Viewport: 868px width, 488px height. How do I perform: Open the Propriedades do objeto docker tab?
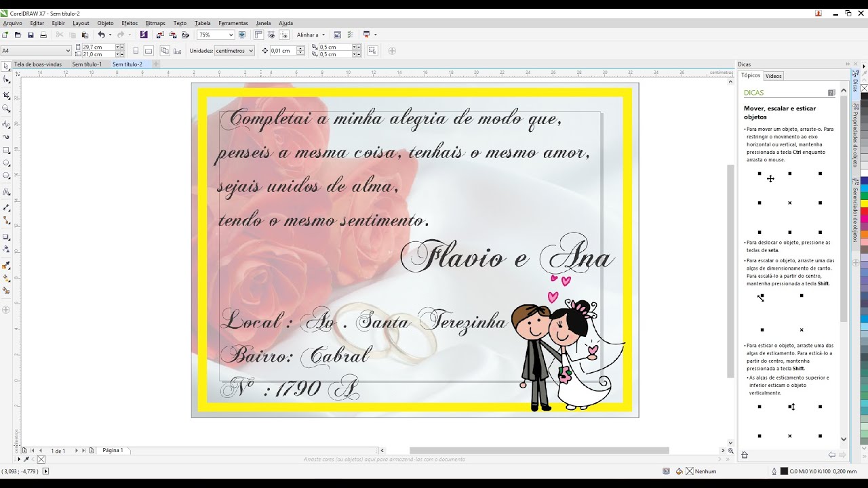pos(855,134)
